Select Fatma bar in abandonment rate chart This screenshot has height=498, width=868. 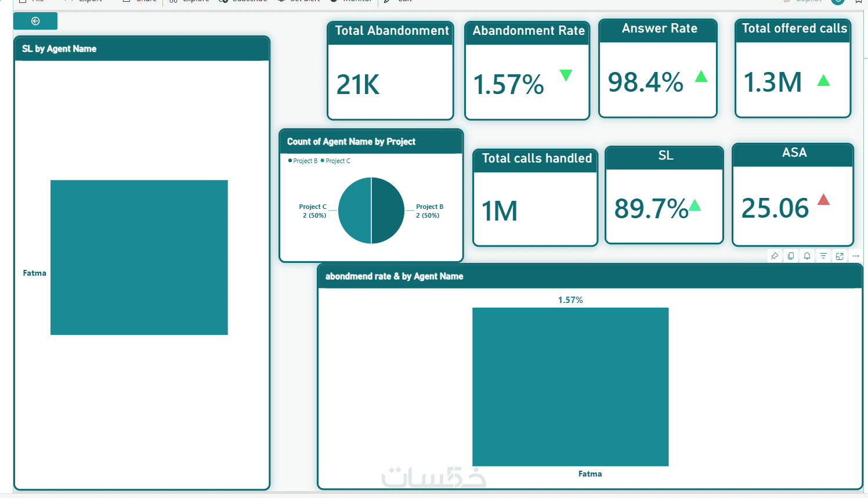coord(570,387)
